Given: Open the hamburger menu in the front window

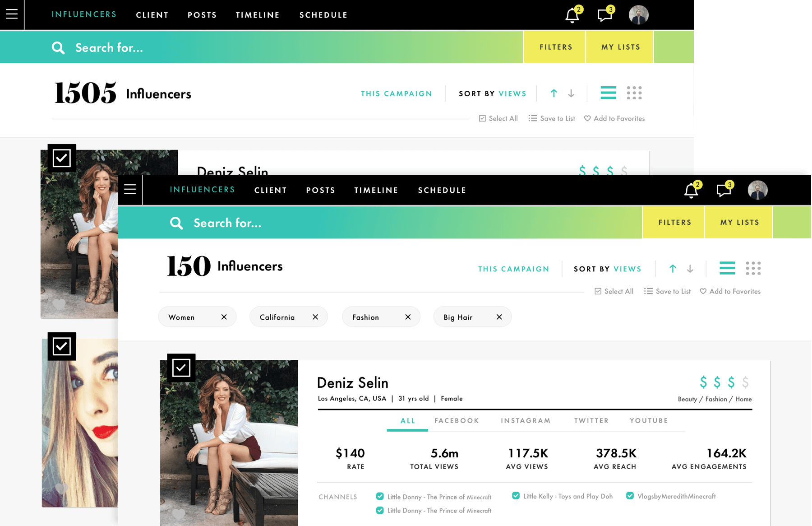Looking at the screenshot, I should tap(130, 190).
